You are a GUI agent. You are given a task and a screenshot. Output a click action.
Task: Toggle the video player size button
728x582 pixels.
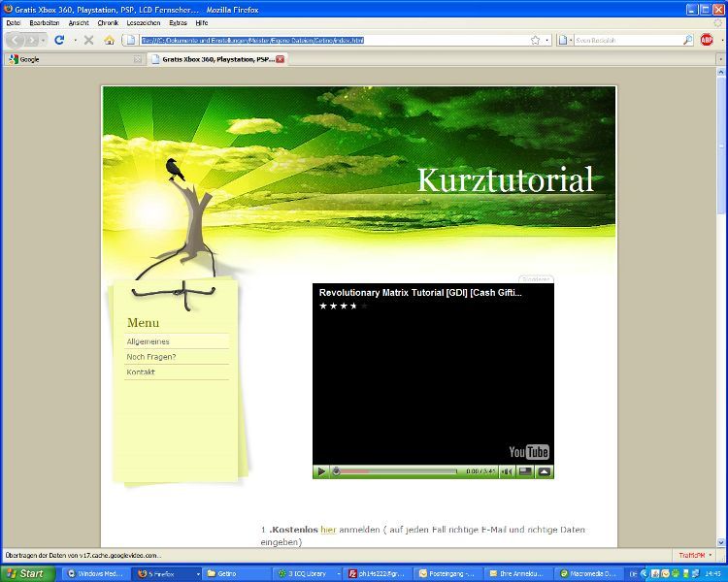tap(525, 471)
